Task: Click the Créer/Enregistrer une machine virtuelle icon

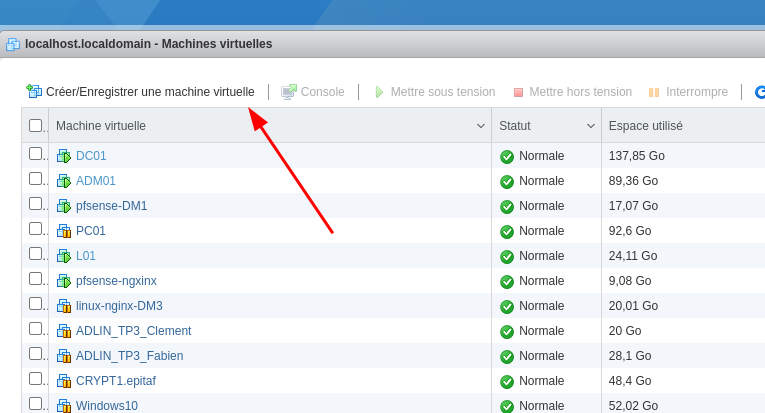Action: click(34, 92)
